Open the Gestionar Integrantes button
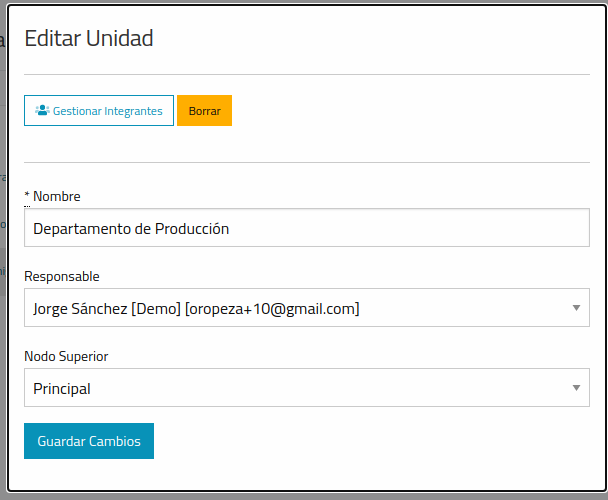This screenshot has height=500, width=608. 99,111
